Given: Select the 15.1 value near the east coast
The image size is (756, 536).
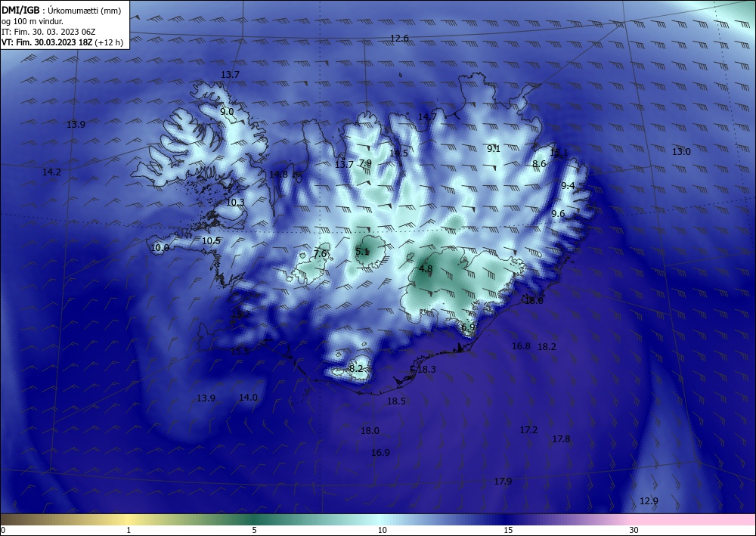Looking at the screenshot, I should [559, 152].
